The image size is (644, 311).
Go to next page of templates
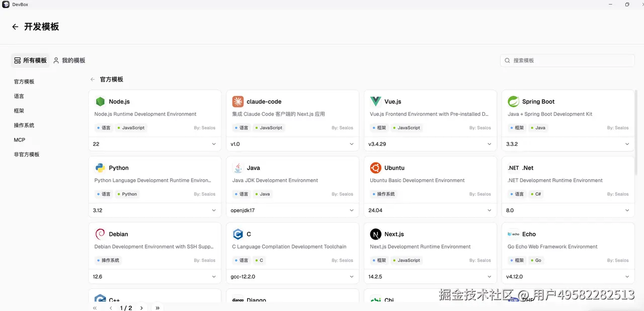coord(141,307)
